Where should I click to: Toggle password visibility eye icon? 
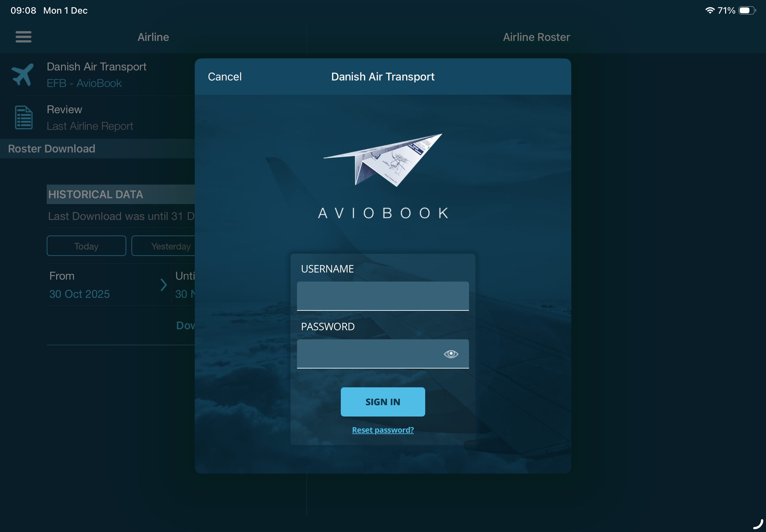point(451,354)
